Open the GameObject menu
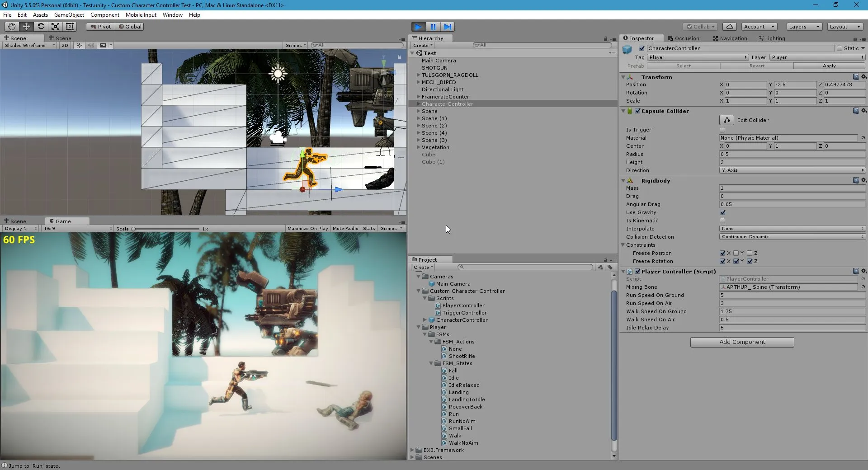Image resolution: width=868 pixels, height=470 pixels. tap(69, 15)
